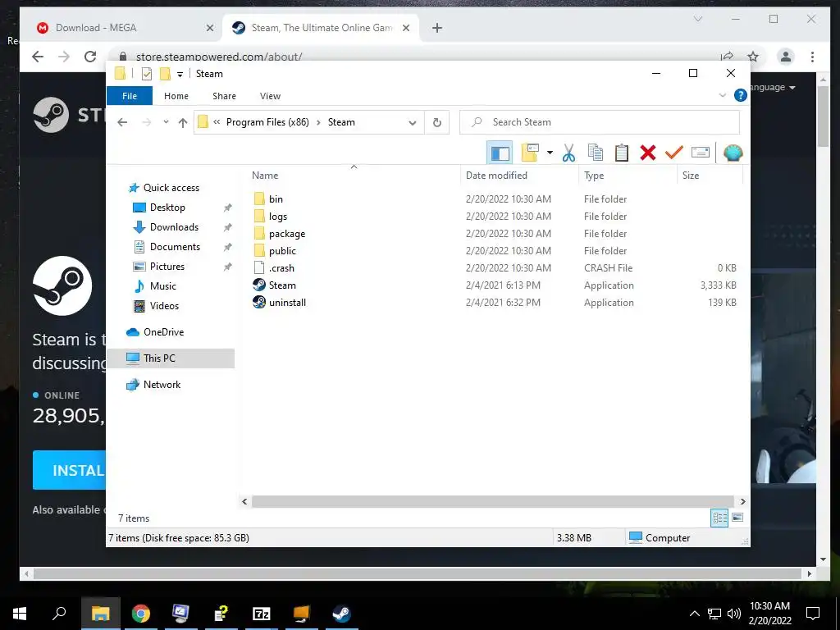Click the Cut scissors icon
Screen dimensions: 840x630
point(568,153)
